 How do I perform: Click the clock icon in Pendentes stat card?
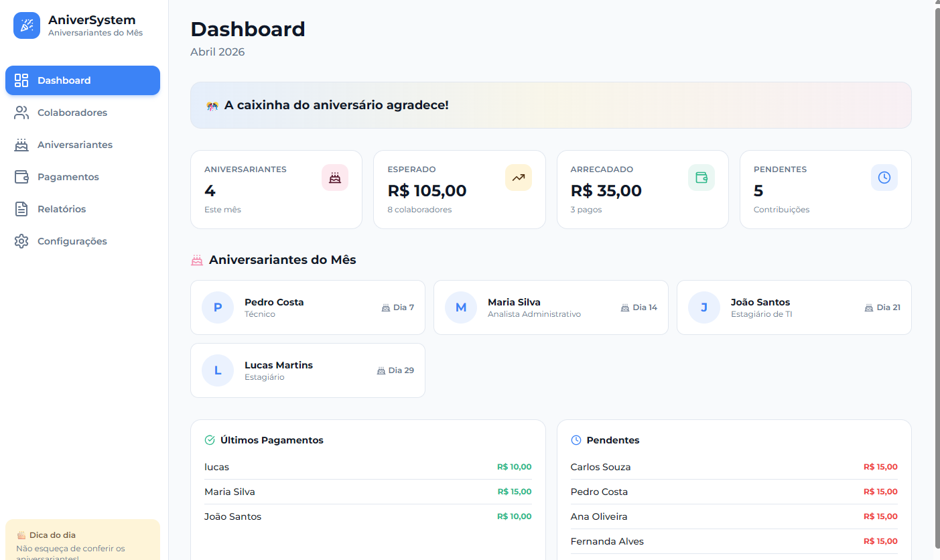coord(884,178)
